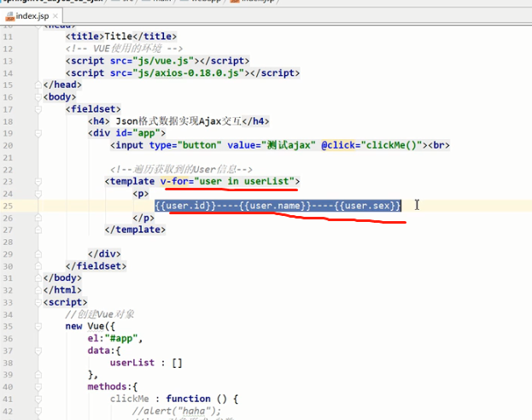Click the closing </html> tag
532x420 pixels.
(62, 290)
